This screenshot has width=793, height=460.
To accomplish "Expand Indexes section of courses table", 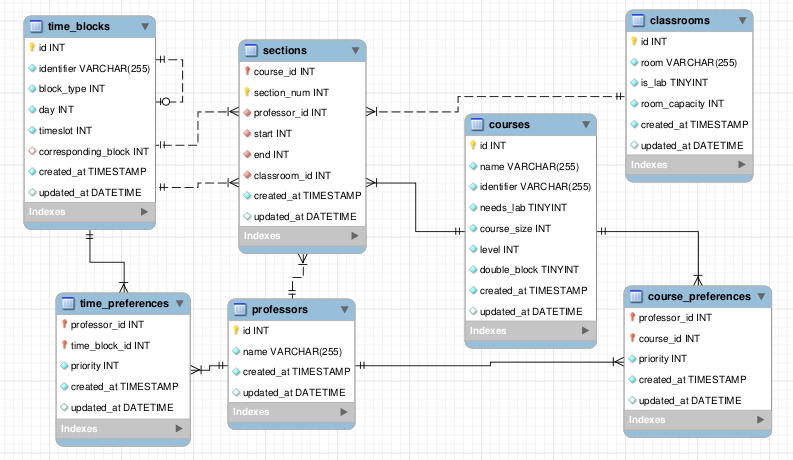I will pyautogui.click(x=585, y=331).
